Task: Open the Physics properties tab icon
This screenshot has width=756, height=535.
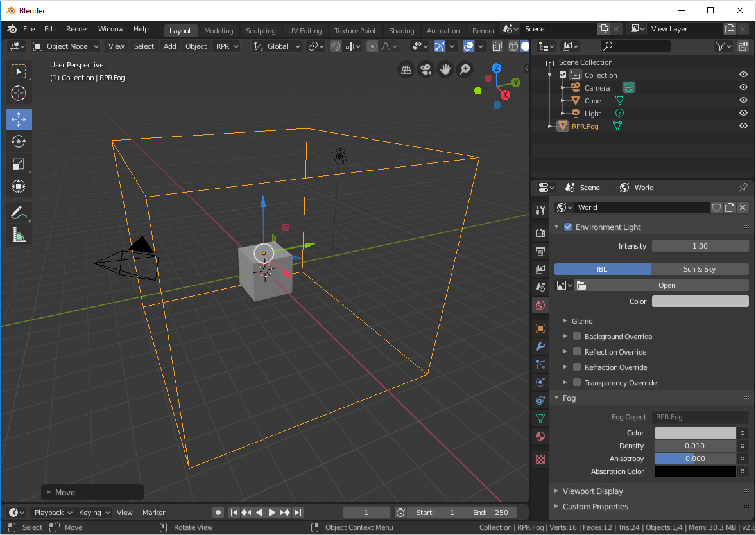Action: (x=540, y=382)
